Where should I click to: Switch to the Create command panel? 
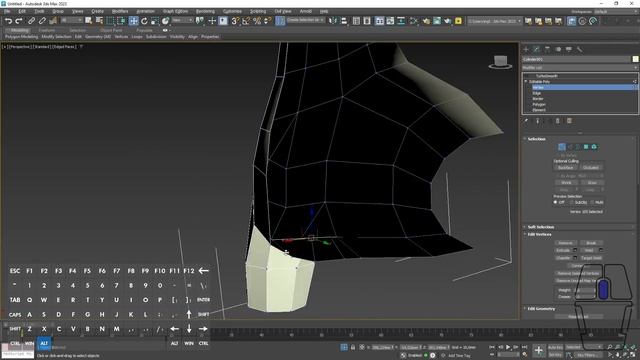pos(526,49)
